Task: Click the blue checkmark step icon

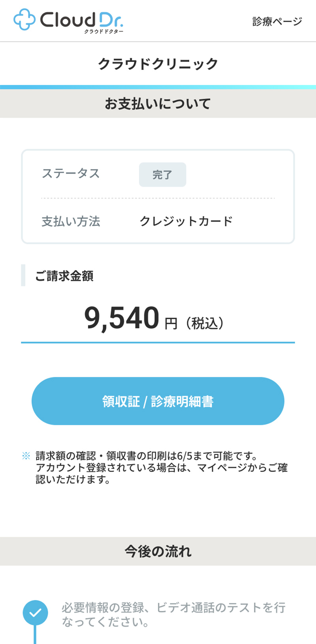Action: coord(35,613)
